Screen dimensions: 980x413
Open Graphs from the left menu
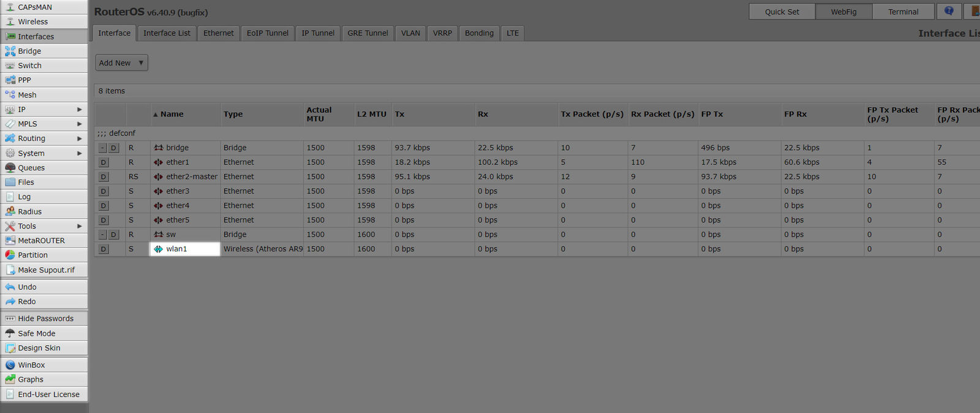(x=31, y=379)
